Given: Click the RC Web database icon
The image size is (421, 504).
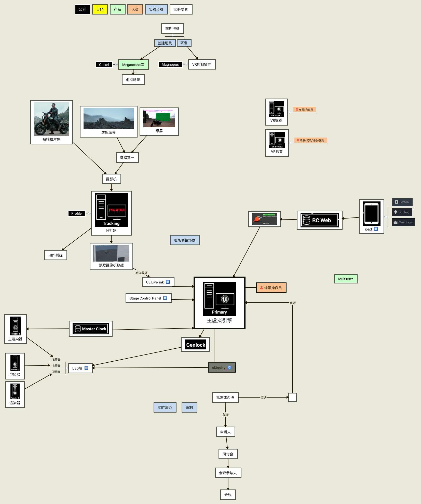Looking at the screenshot, I should tap(319, 220).
